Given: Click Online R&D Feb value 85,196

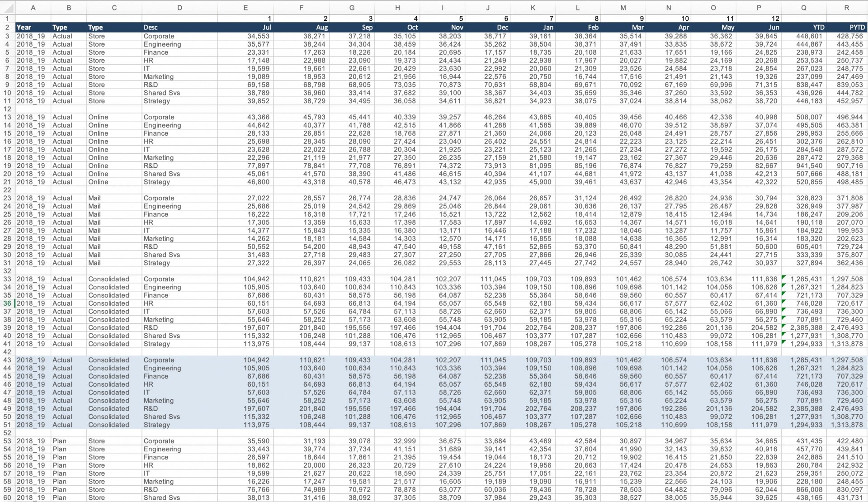Looking at the screenshot, I should point(578,166).
